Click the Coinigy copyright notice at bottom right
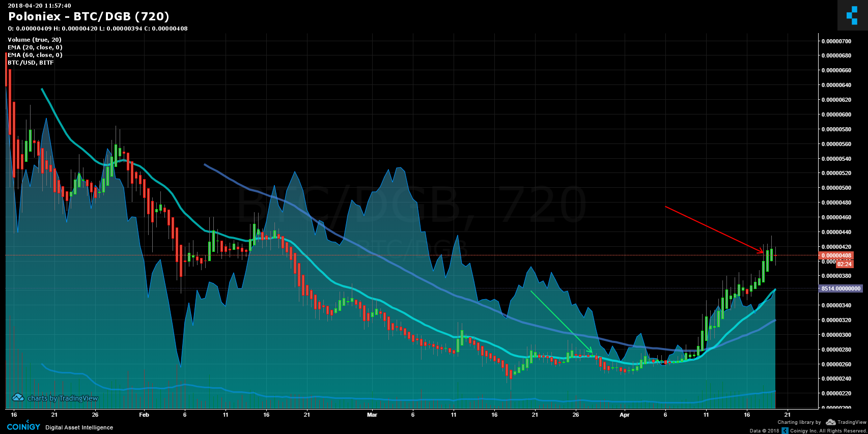 (808, 430)
